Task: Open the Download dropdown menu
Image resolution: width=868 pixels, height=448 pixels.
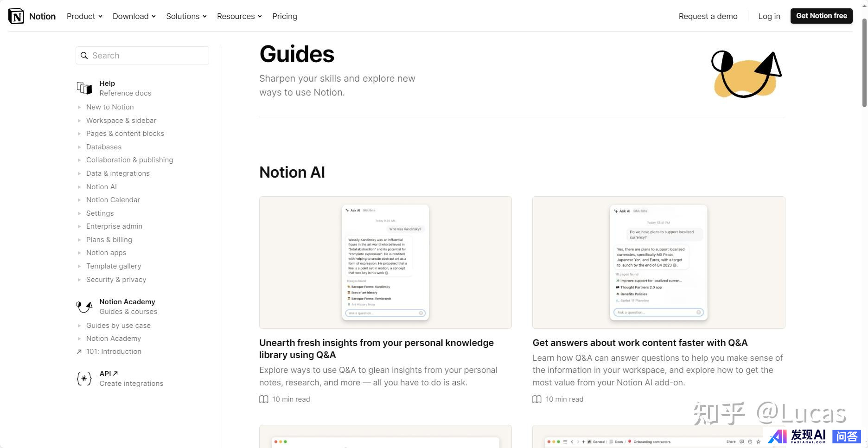Action: pos(134,16)
